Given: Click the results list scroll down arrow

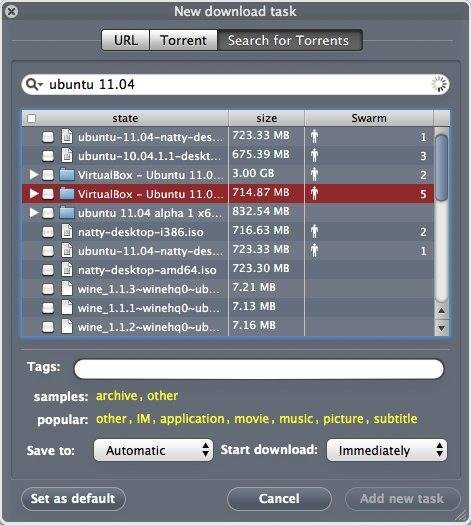Looking at the screenshot, I should point(442,328).
